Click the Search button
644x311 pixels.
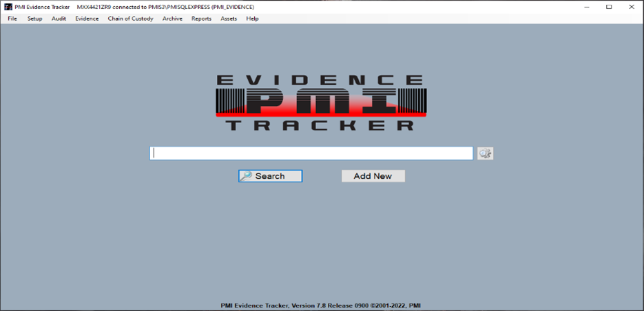coord(270,176)
